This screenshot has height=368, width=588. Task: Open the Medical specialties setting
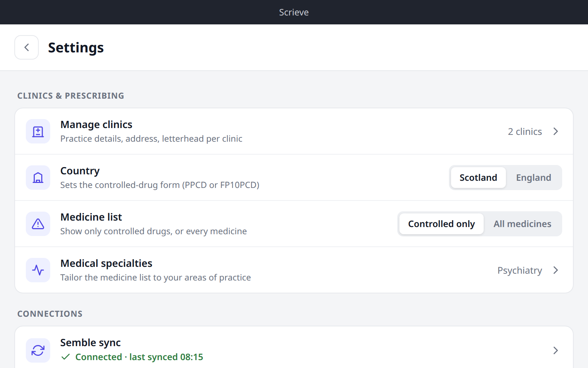click(x=294, y=270)
